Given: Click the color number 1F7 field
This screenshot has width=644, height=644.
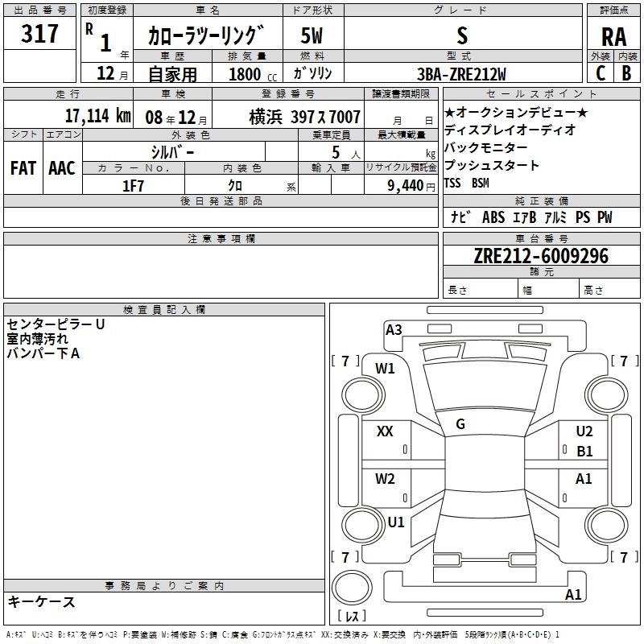Looking at the screenshot, I should click(x=134, y=185).
